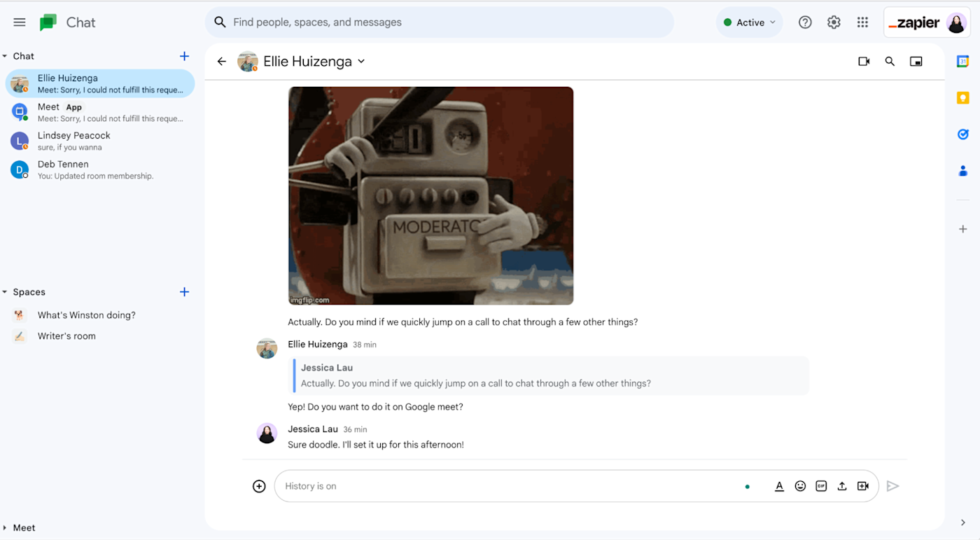Open Google Calendar side panel
This screenshot has height=540, width=980.
tap(962, 62)
